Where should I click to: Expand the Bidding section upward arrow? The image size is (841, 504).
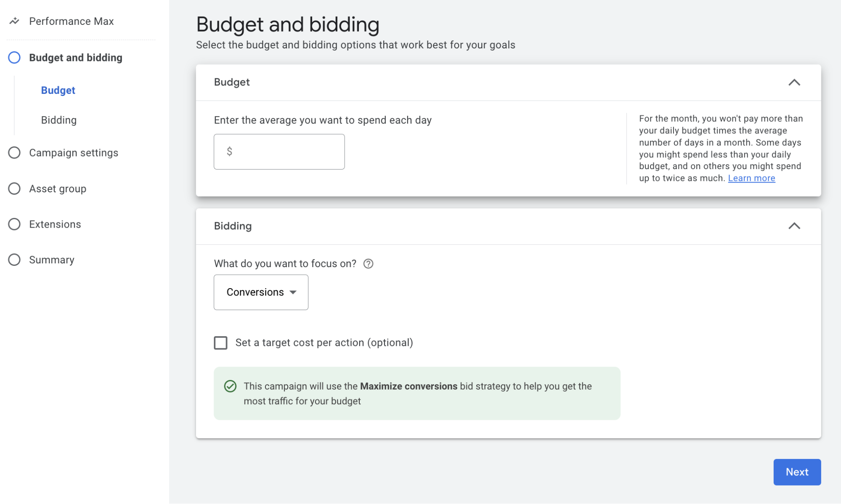pos(794,226)
